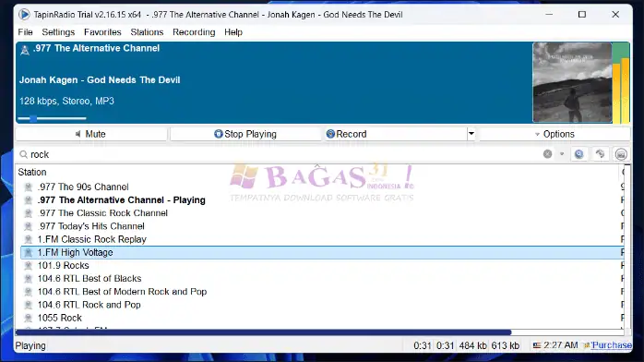
Task: Click the horizontal scrollbar under station list
Action: click(263, 332)
